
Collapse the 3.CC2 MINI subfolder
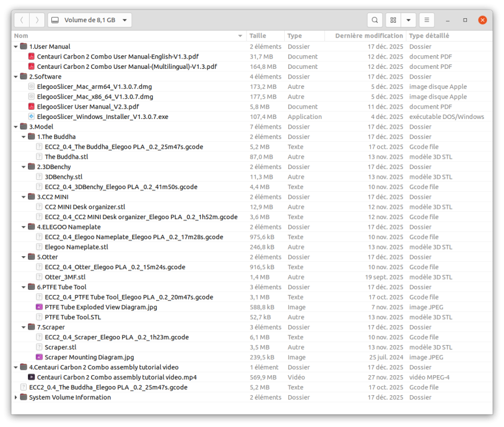(23, 197)
